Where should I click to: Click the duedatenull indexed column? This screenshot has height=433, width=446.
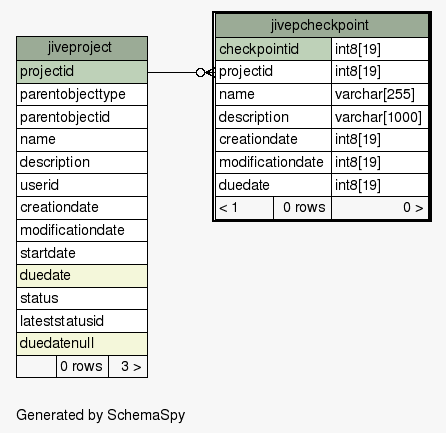[x=82, y=344]
